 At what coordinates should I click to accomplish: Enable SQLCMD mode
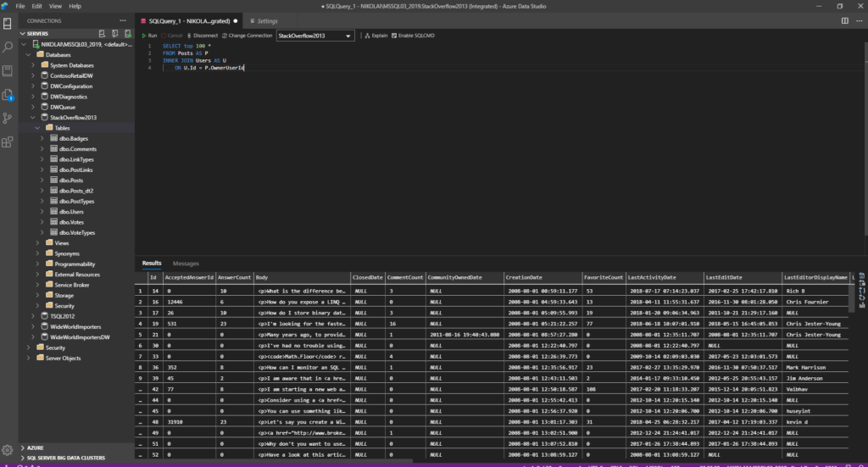coord(413,36)
